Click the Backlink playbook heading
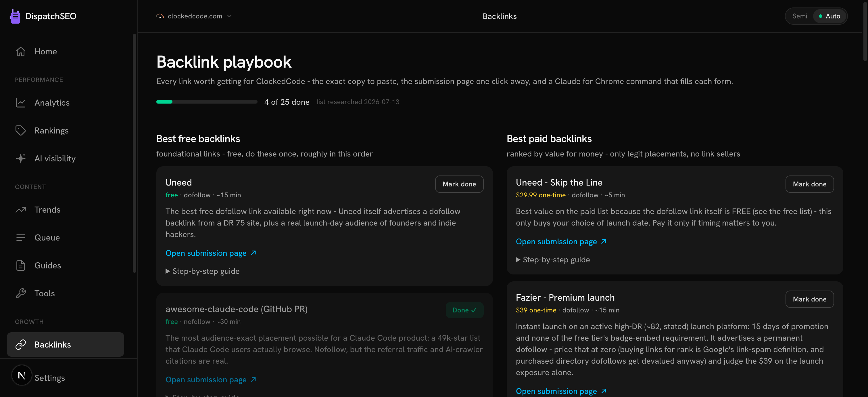 point(224,62)
